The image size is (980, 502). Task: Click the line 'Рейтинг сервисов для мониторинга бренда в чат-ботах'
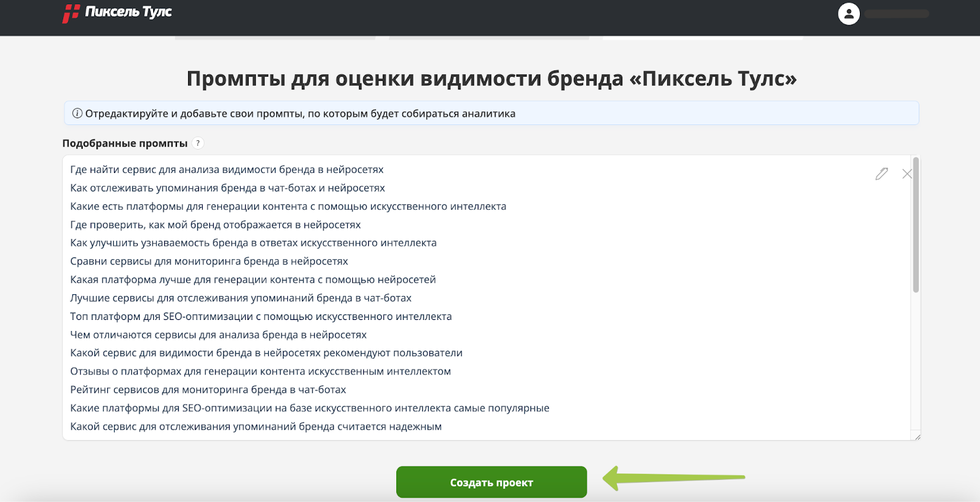point(208,390)
